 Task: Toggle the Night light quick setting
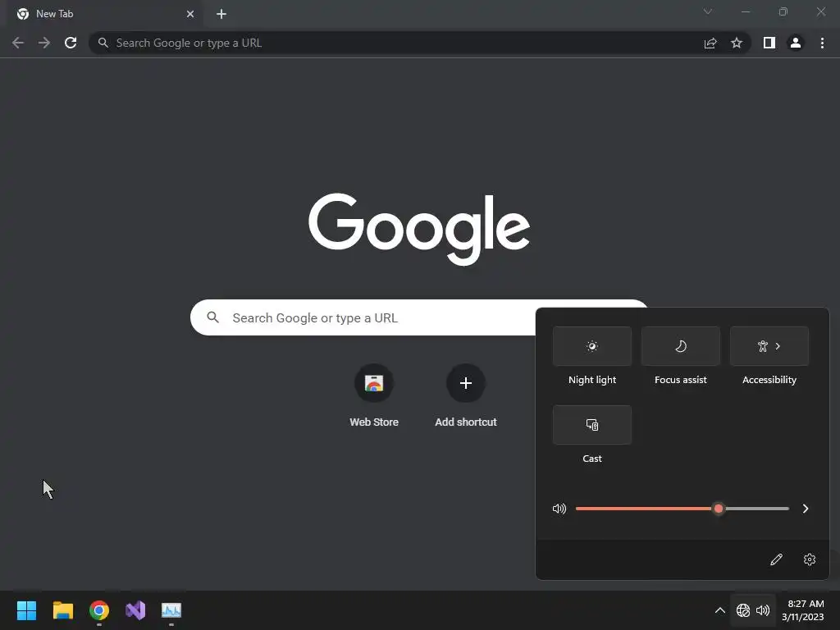(x=592, y=346)
